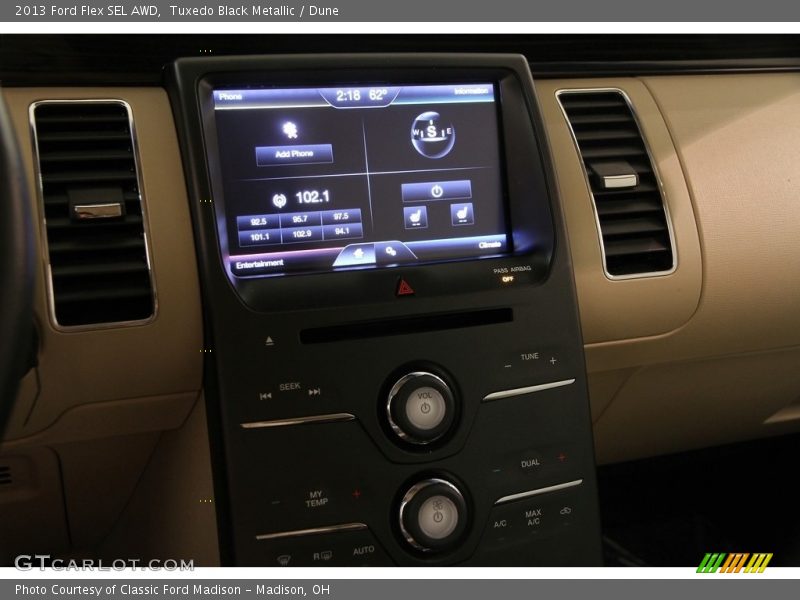Screen dimensions: 800x600
Task: Select radio preset 92.5
Action: click(258, 221)
